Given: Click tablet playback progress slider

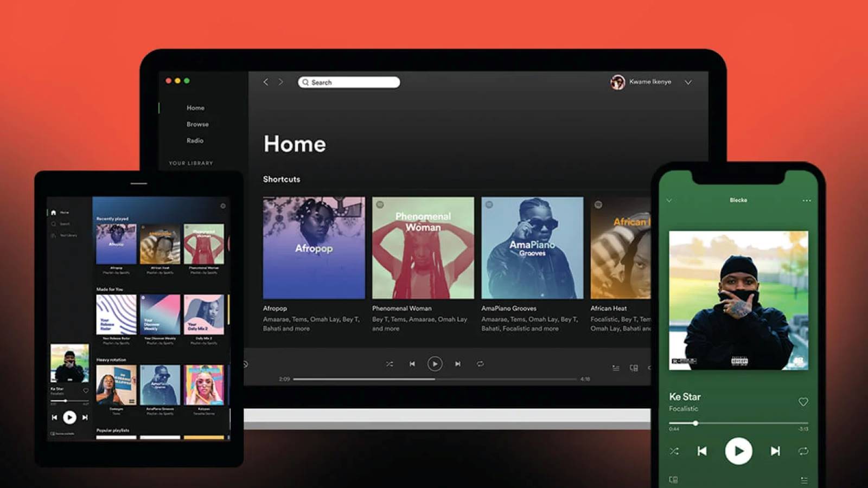Looking at the screenshot, I should click(69, 401).
